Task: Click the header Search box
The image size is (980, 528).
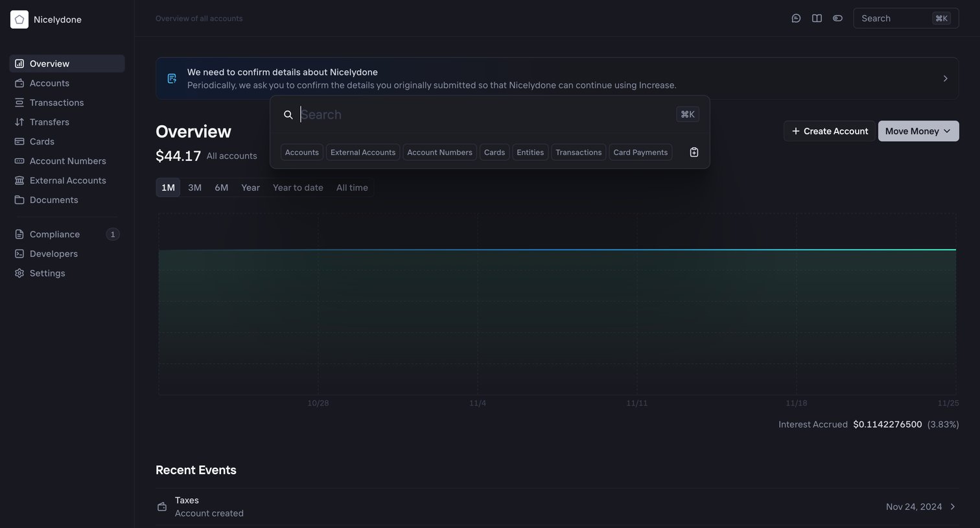Action: click(906, 18)
